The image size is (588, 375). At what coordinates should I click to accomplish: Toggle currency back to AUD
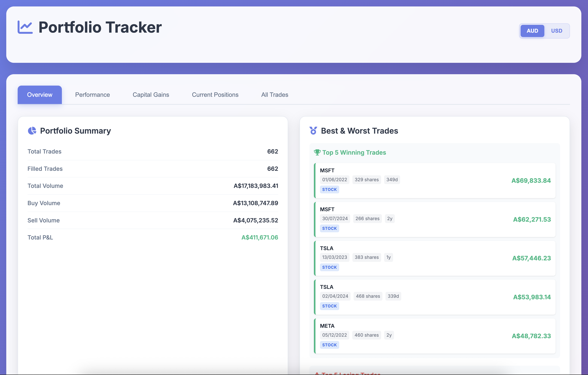[x=532, y=31]
